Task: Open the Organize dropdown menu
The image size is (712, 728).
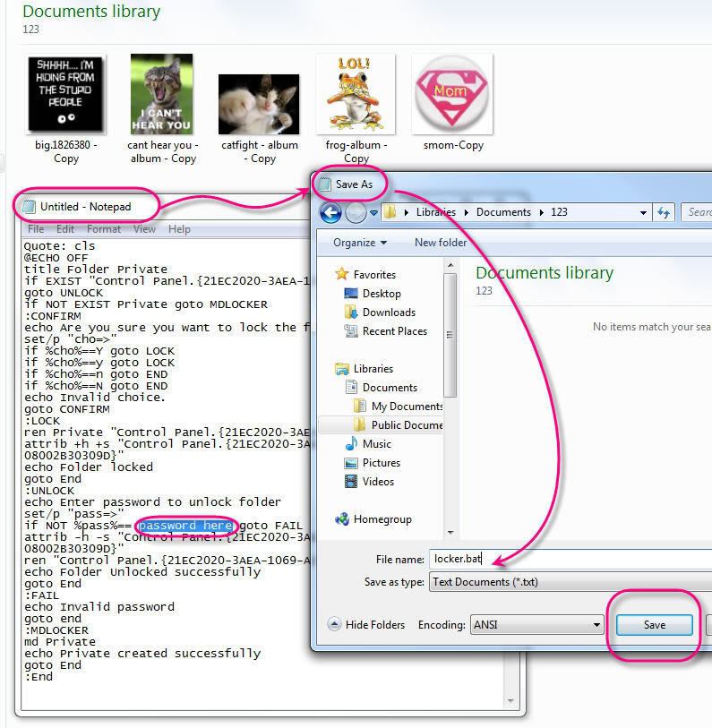Action: (359, 243)
